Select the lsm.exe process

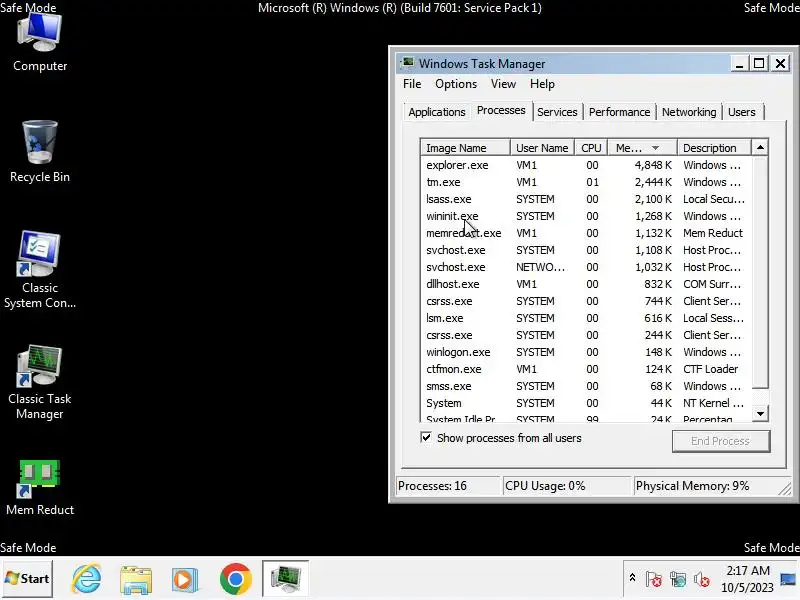586,318
